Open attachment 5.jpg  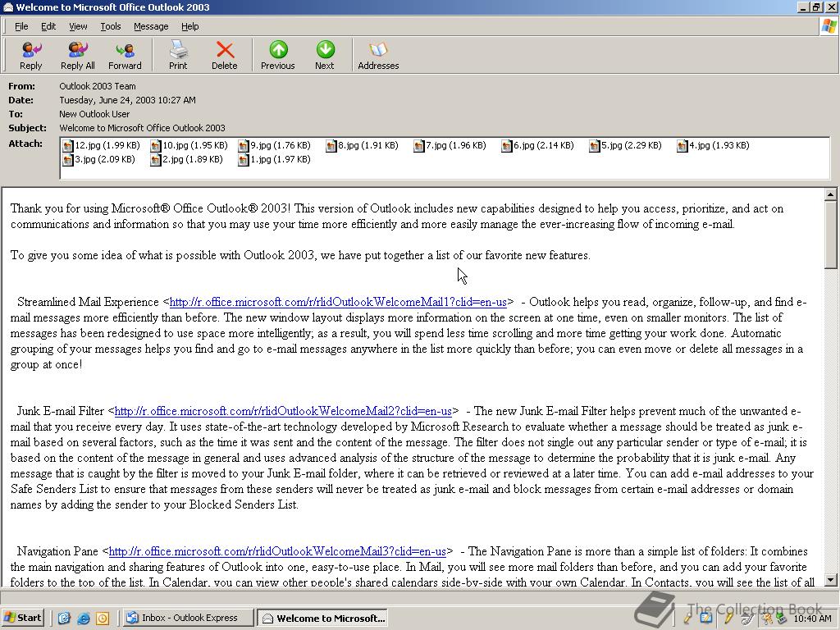pyautogui.click(x=626, y=145)
